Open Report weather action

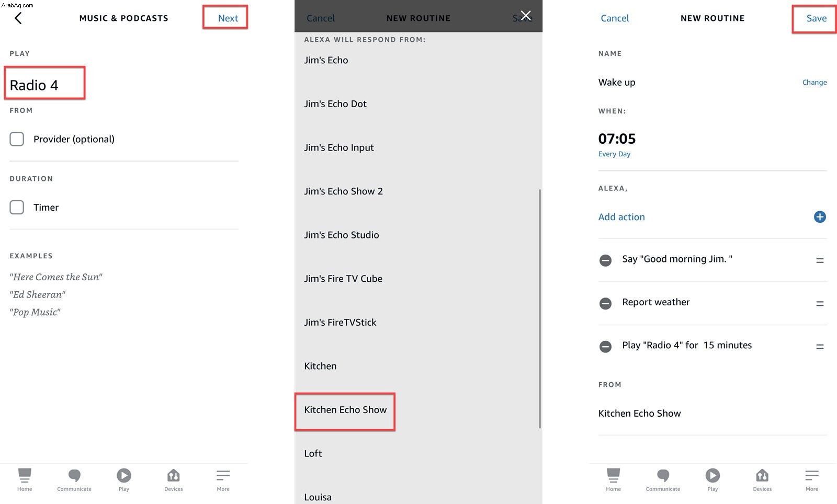656,302
